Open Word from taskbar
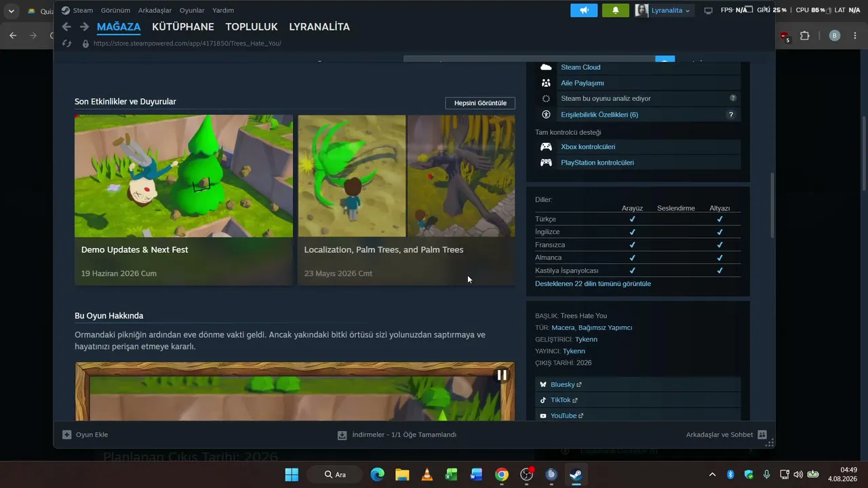 point(477,474)
